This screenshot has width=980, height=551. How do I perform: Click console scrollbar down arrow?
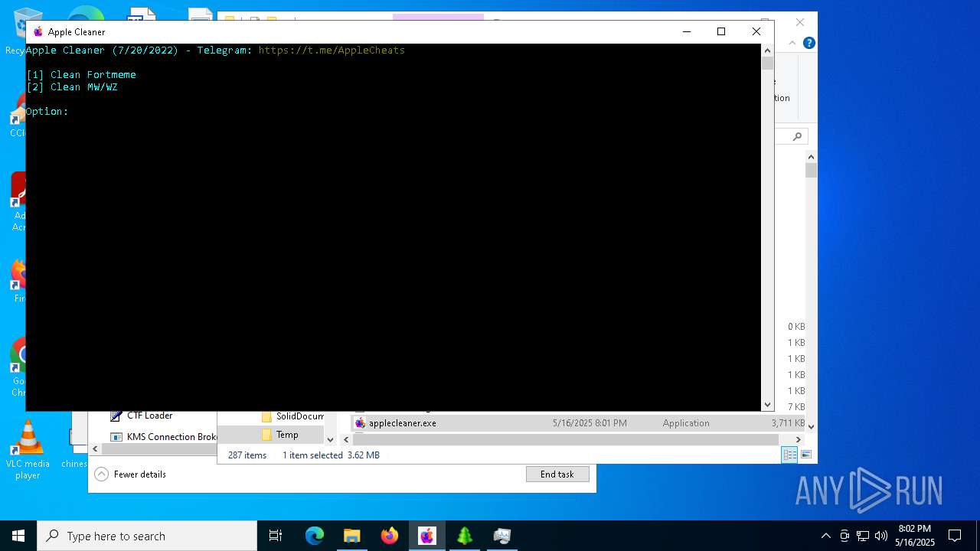(767, 405)
